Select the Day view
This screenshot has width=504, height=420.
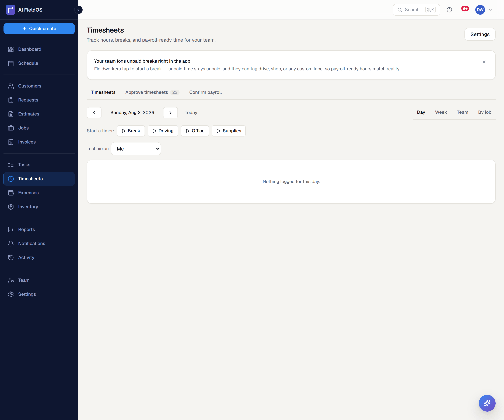421,112
